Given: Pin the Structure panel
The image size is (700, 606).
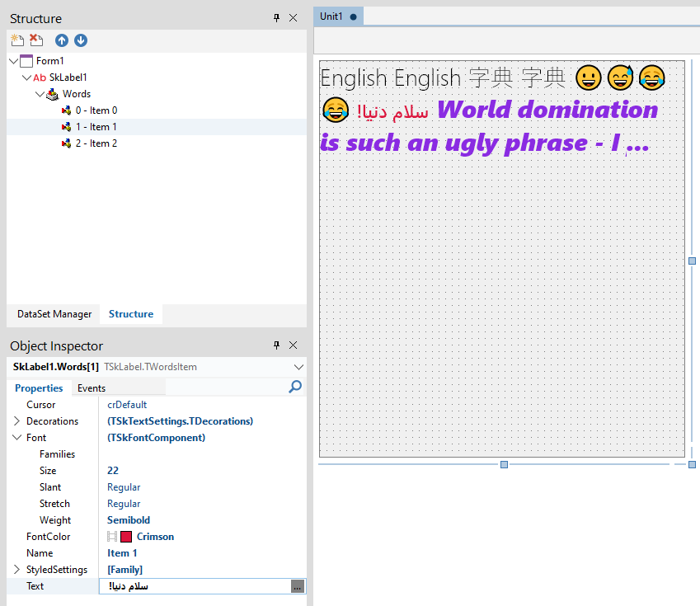Looking at the screenshot, I should pos(277,18).
